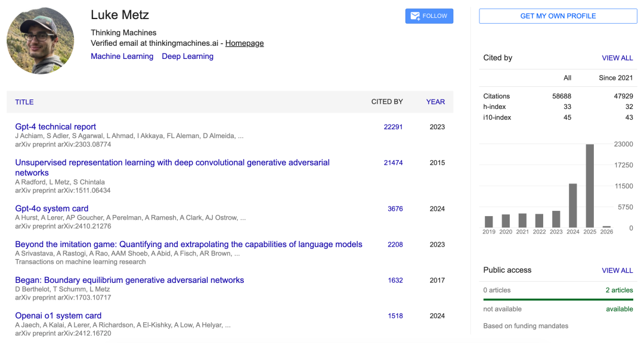The width and height of the screenshot is (644, 343).
Task: View the 1632 citations link
Action: (x=395, y=280)
